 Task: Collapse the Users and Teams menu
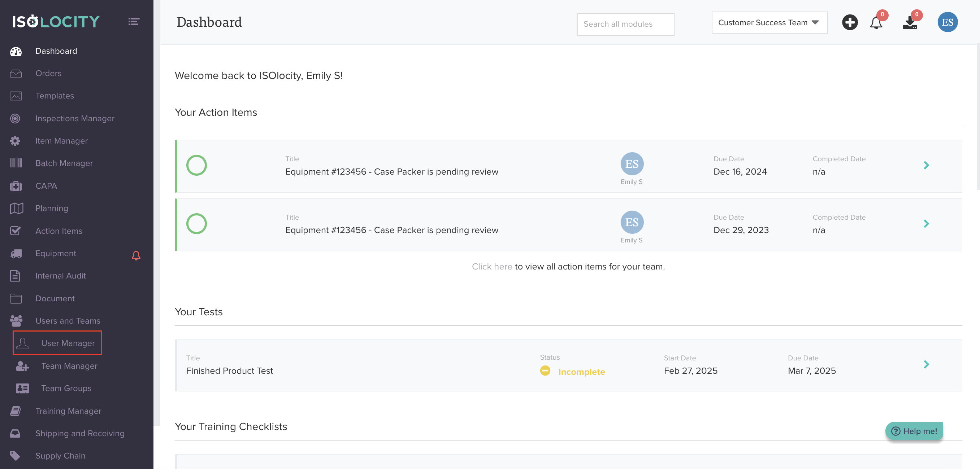coord(67,321)
